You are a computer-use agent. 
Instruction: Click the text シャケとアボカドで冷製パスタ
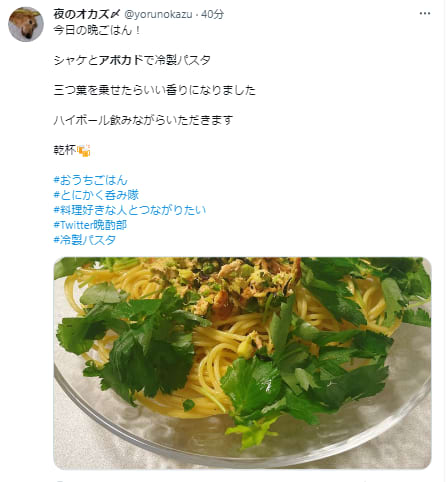(x=132, y=60)
